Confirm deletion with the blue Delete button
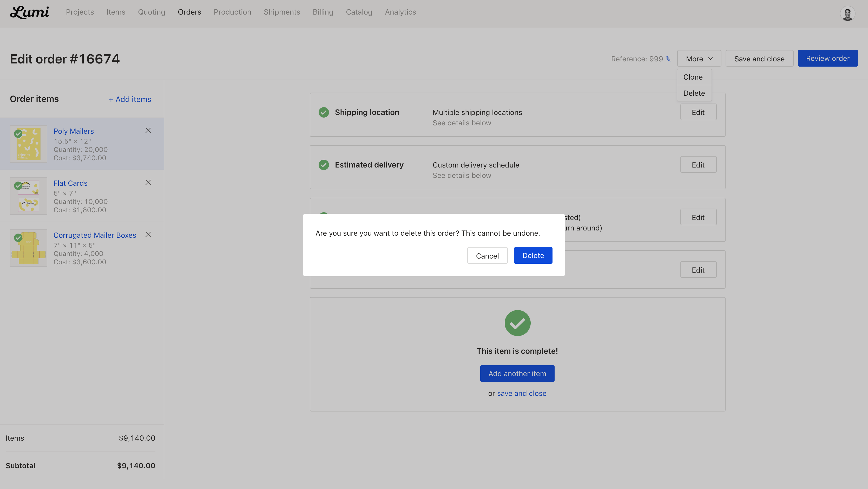The height and width of the screenshot is (489, 868). [x=533, y=256]
